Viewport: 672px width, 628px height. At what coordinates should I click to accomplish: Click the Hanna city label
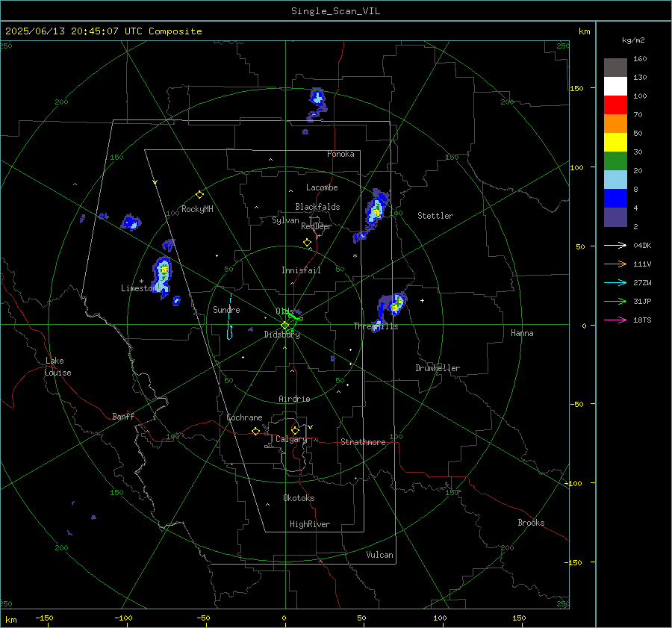point(522,333)
